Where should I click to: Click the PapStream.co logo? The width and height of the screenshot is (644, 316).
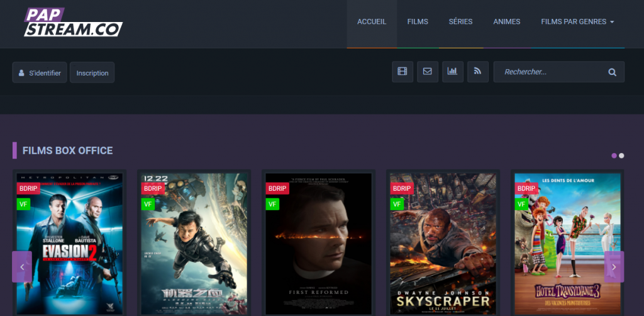point(73,22)
